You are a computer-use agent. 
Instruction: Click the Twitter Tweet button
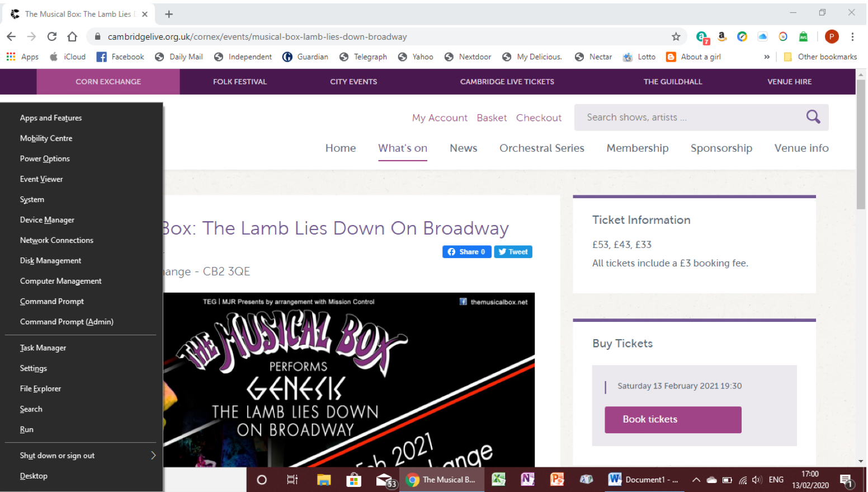click(x=513, y=252)
